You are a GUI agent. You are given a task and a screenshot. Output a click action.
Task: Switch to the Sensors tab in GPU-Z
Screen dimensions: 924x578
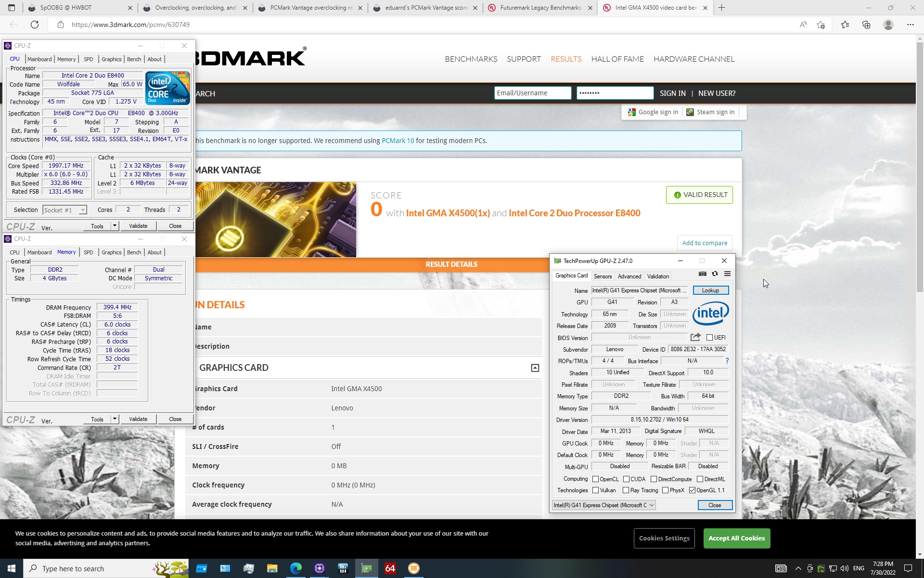603,276
